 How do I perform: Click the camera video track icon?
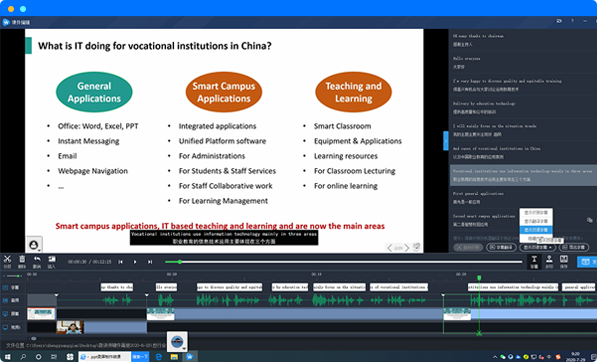[x=5, y=327]
